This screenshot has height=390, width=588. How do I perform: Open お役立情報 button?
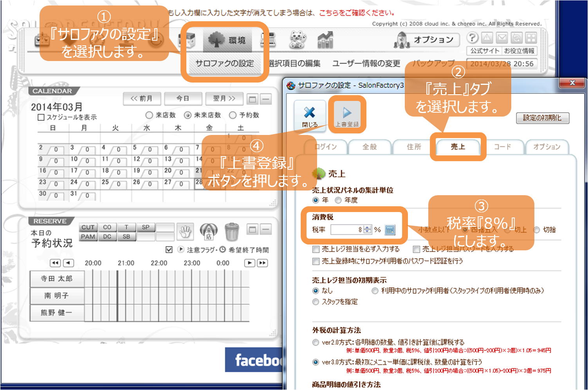pos(519,51)
